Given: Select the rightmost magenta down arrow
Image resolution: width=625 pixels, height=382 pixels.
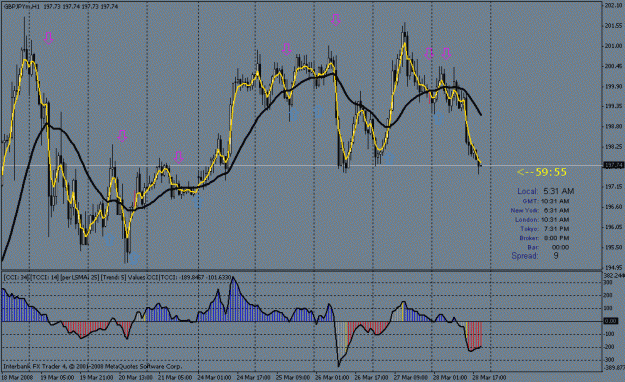Looking at the screenshot, I should [446, 54].
